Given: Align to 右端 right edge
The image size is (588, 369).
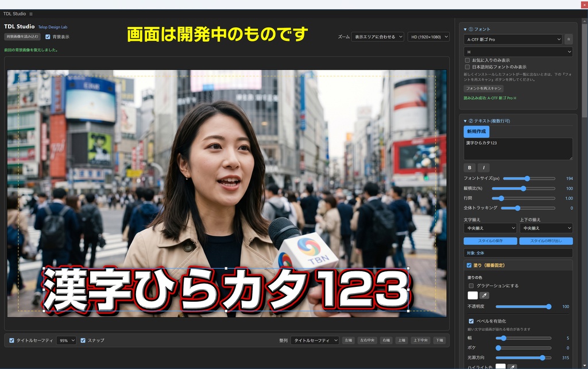Looking at the screenshot, I should coord(386,340).
